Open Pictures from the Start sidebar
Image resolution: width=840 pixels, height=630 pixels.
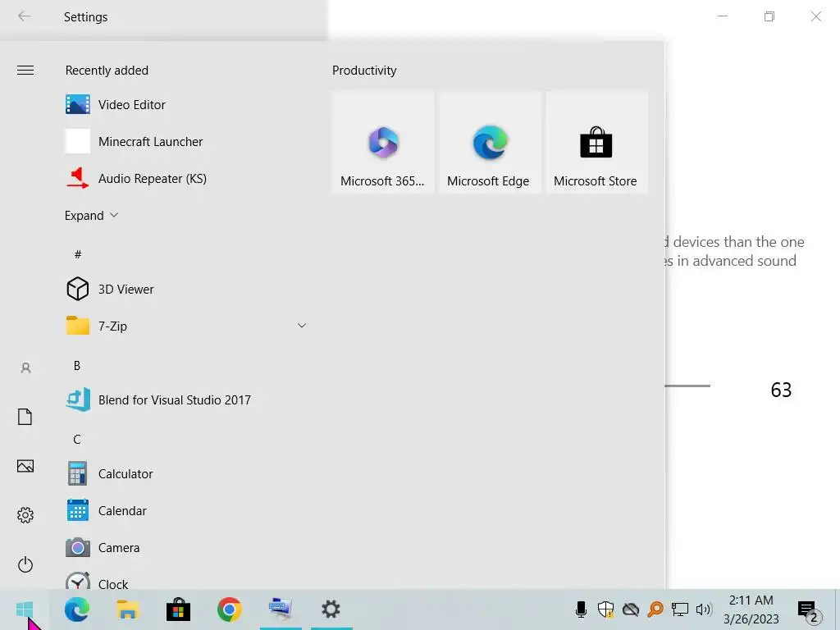[x=25, y=466]
